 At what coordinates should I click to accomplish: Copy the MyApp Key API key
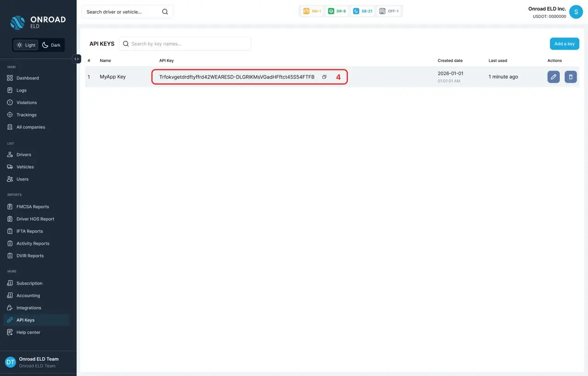coord(324,77)
